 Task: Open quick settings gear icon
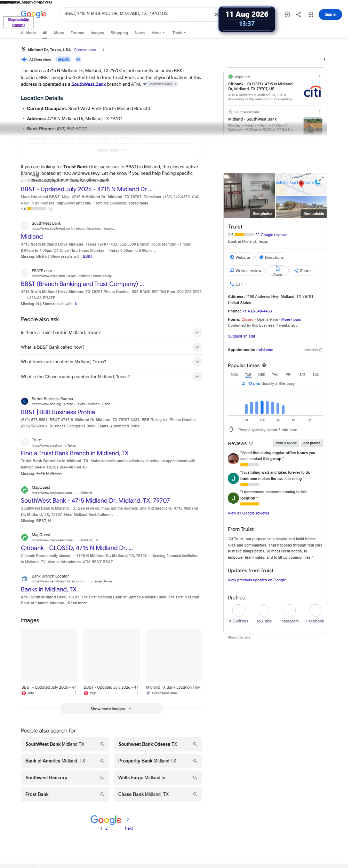pos(287,14)
